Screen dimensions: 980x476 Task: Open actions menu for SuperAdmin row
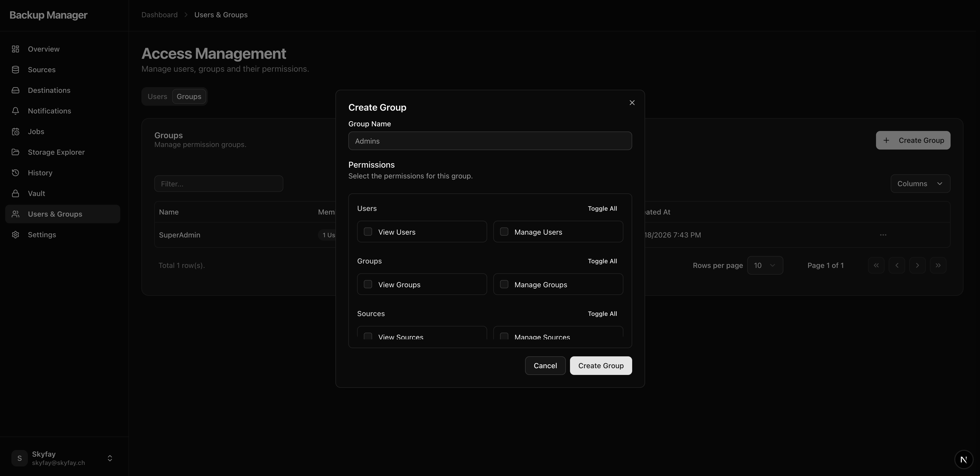pyautogui.click(x=883, y=235)
